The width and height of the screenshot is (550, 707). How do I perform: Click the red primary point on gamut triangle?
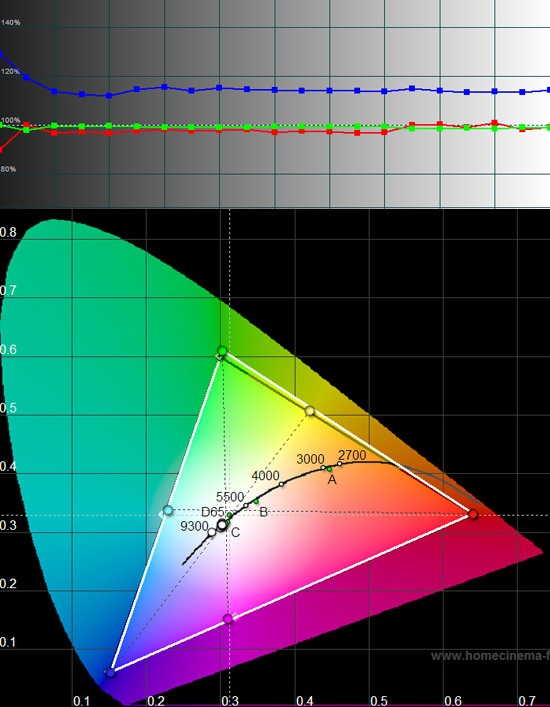pos(472,514)
